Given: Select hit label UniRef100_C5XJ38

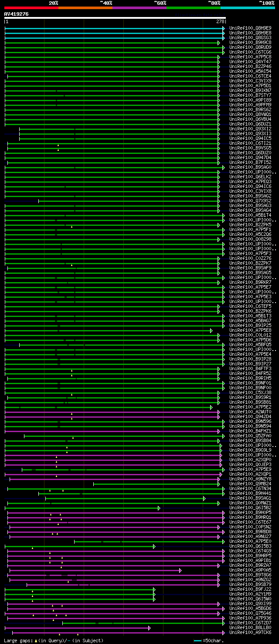Looking at the screenshot, I should coord(250,392).
